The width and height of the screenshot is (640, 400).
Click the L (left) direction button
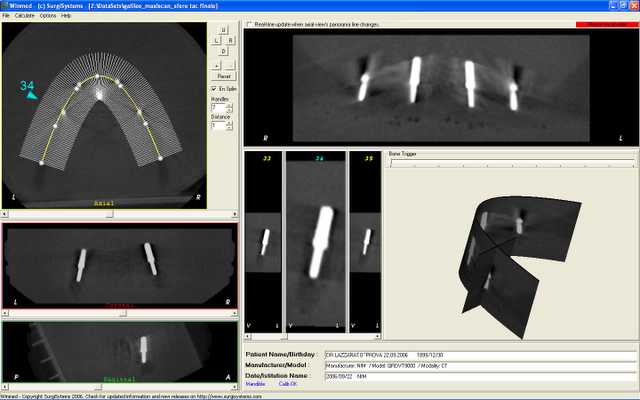(216, 40)
